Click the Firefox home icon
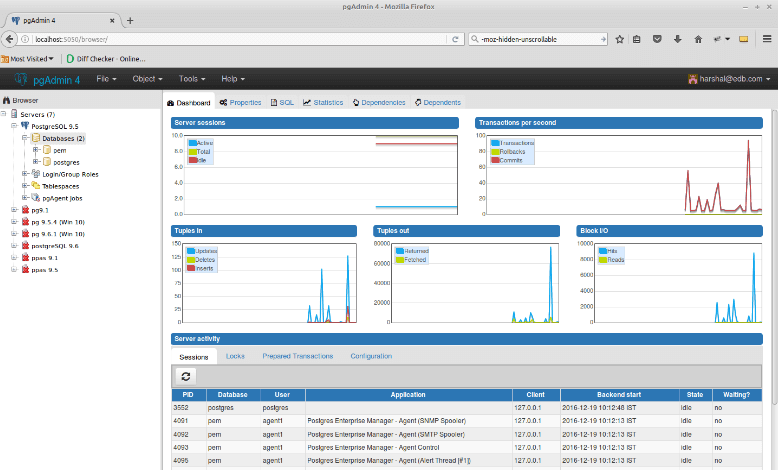 696,39
